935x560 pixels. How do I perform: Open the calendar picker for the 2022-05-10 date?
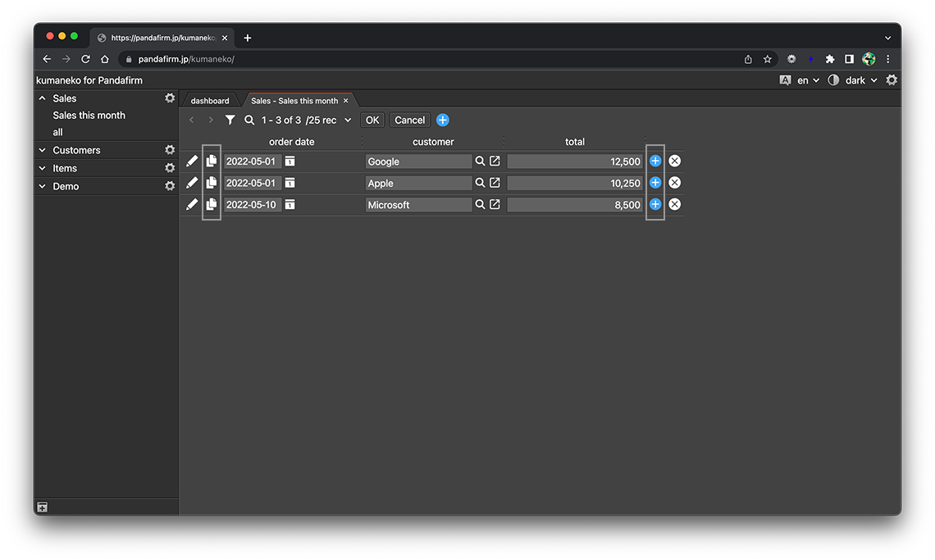(x=290, y=204)
